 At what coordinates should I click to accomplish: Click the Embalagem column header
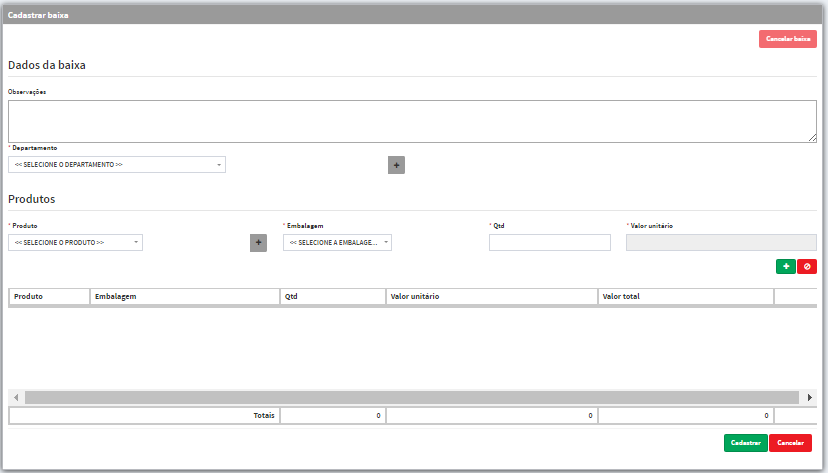tap(185, 297)
